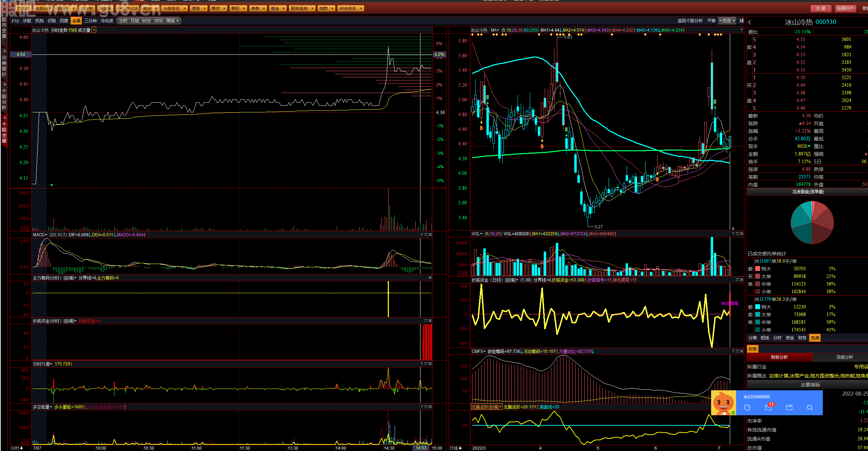Click 自选股 toolbar button
The image size is (868, 451).
click(x=23, y=8)
